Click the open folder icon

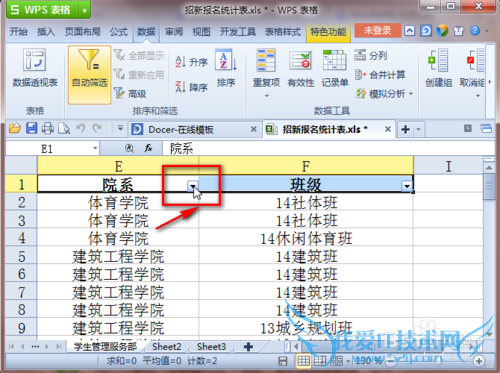point(15,128)
